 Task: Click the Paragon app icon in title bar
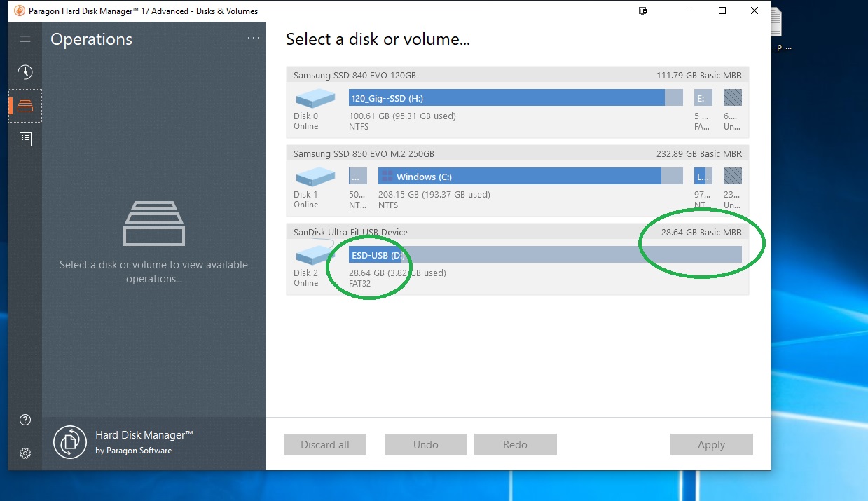coord(20,11)
